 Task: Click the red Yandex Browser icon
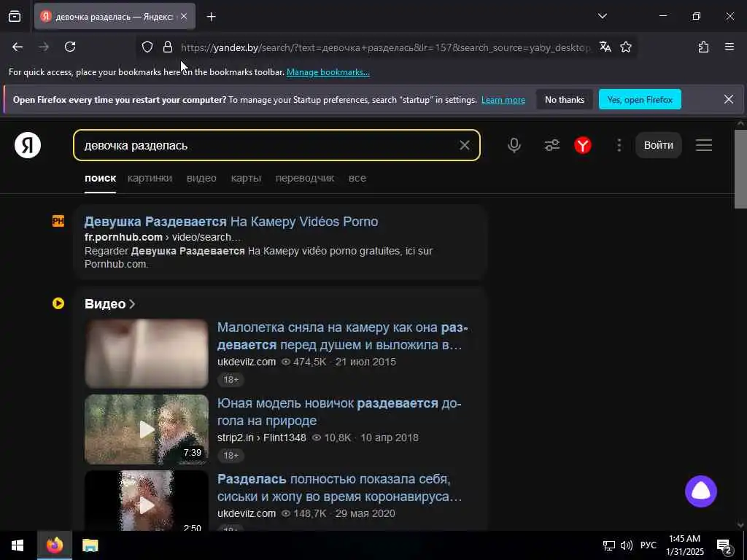tap(583, 145)
